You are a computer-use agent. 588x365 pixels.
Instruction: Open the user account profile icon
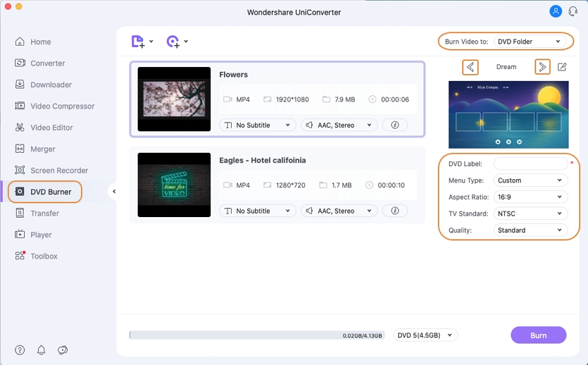tap(555, 12)
